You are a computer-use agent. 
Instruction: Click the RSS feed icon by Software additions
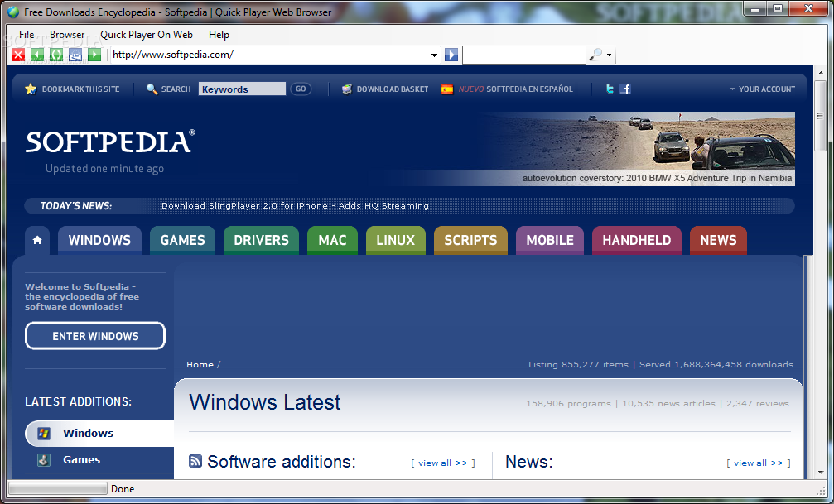coord(195,461)
